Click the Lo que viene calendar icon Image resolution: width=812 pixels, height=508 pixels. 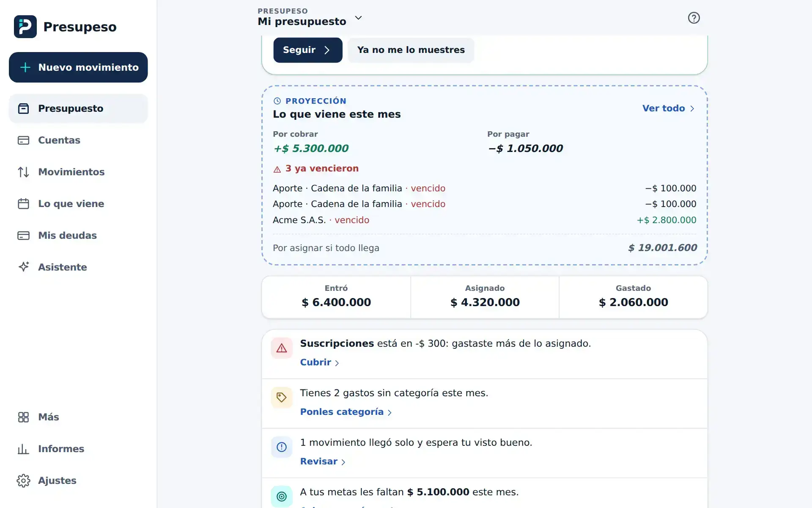[23, 204]
